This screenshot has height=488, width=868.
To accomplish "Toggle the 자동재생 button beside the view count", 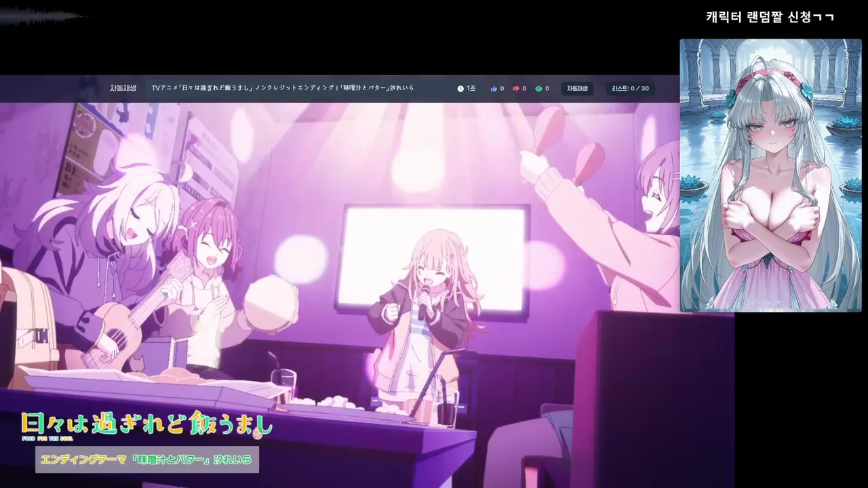I will [577, 89].
